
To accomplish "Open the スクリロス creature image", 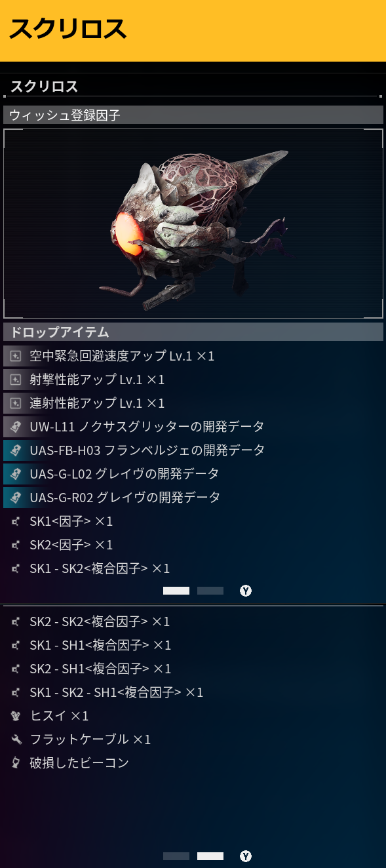I will [x=193, y=224].
